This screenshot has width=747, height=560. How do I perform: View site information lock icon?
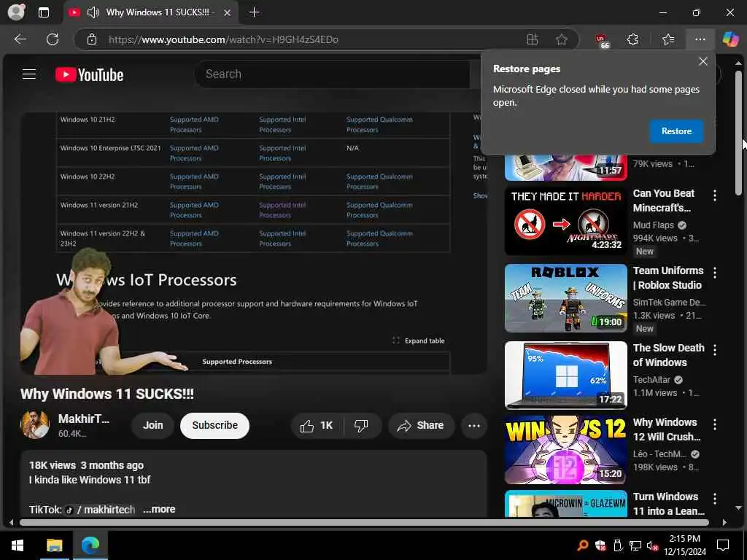92,39
